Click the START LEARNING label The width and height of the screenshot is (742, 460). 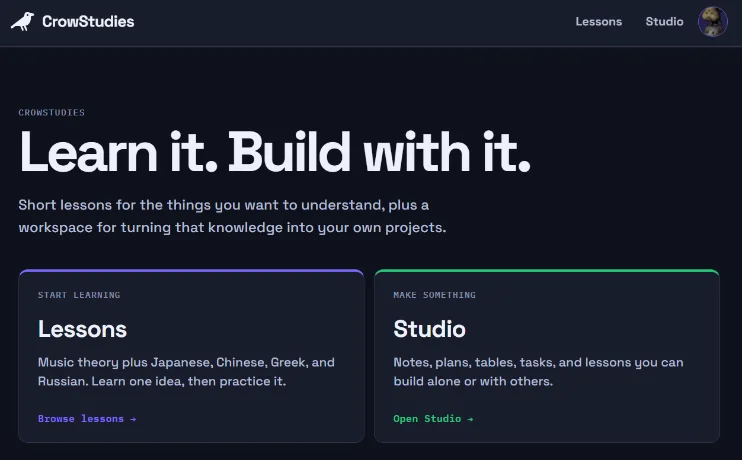pyautogui.click(x=79, y=295)
